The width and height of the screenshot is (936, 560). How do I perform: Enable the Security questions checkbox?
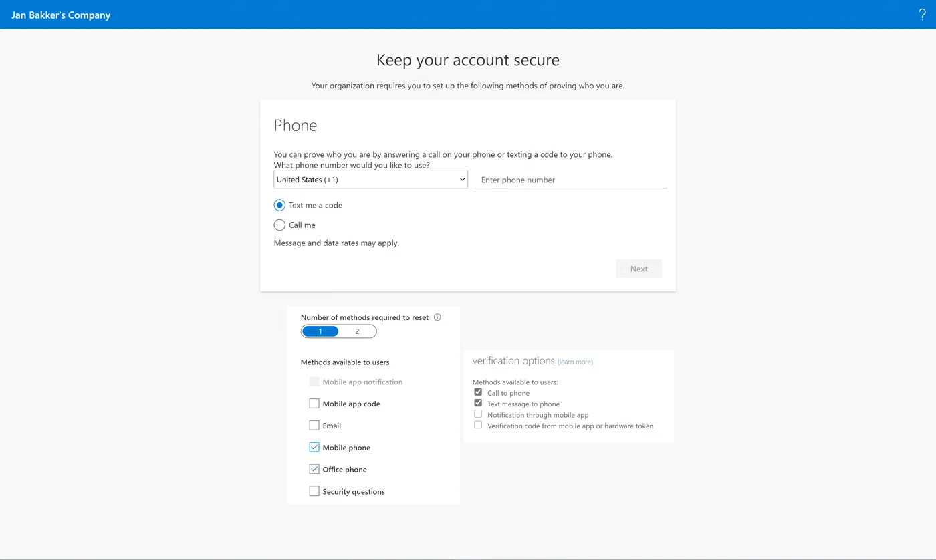tap(314, 491)
